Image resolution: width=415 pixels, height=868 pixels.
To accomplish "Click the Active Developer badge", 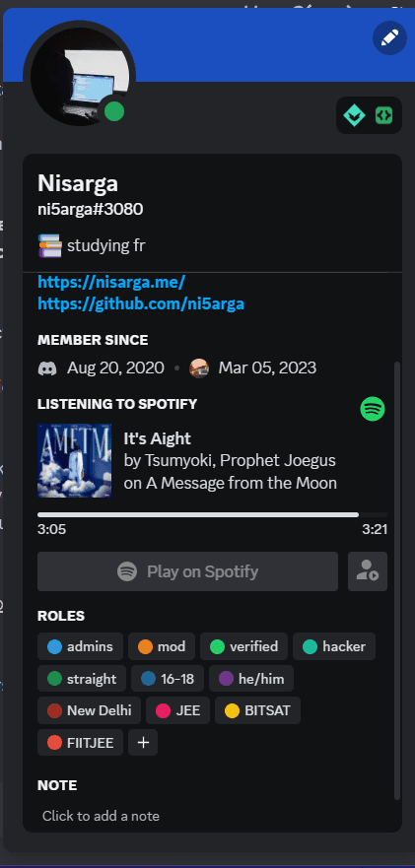I will (384, 115).
